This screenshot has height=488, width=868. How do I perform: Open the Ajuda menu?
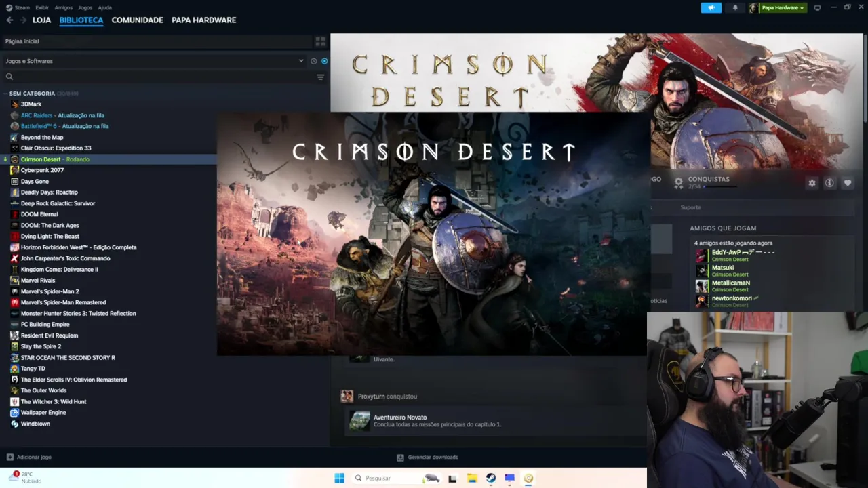tap(106, 7)
